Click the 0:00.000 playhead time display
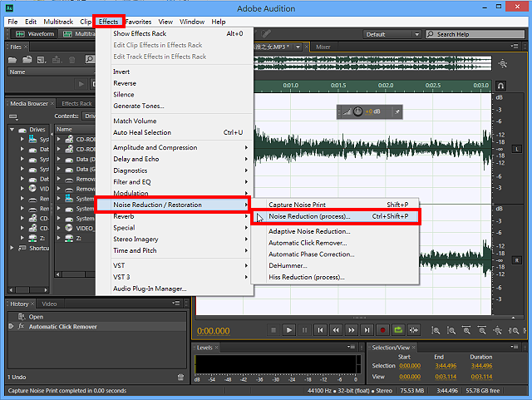The width and height of the screenshot is (532, 400). point(214,331)
